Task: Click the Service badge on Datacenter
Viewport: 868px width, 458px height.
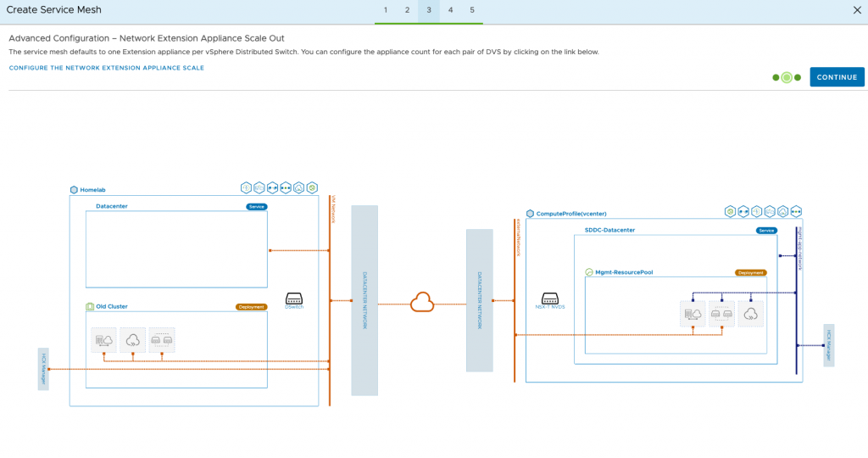Action: (x=256, y=207)
